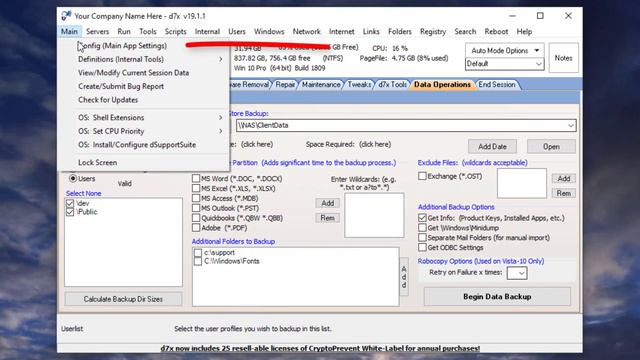Open the Links menu
640x360 pixels.
(371, 31)
